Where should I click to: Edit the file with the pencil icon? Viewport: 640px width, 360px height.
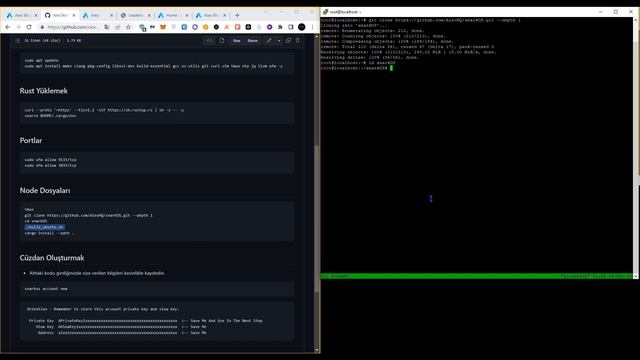click(269, 40)
